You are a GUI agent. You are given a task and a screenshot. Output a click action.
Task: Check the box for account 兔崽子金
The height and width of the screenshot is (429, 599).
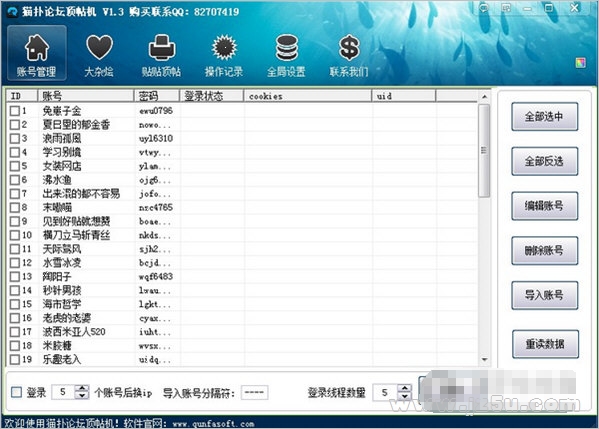(15, 111)
